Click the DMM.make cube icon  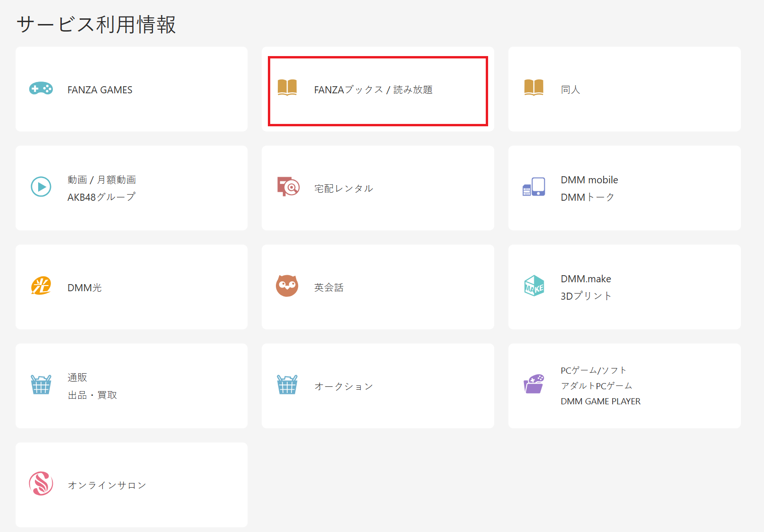point(534,286)
